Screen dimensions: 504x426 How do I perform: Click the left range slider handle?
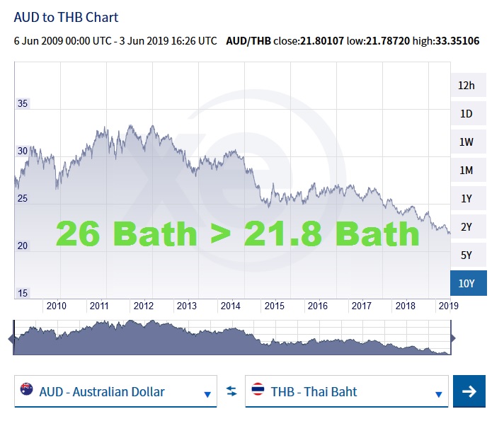pos(11,338)
